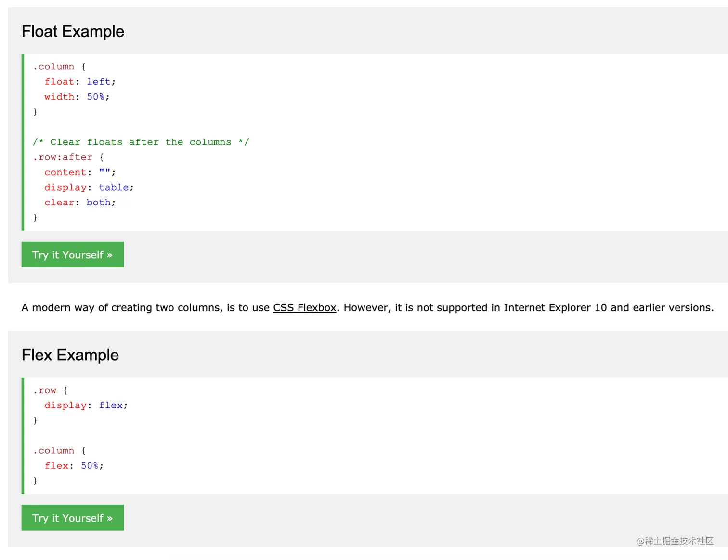Click the "flex: 50%;" code line
728x560 pixels.
[x=74, y=466]
